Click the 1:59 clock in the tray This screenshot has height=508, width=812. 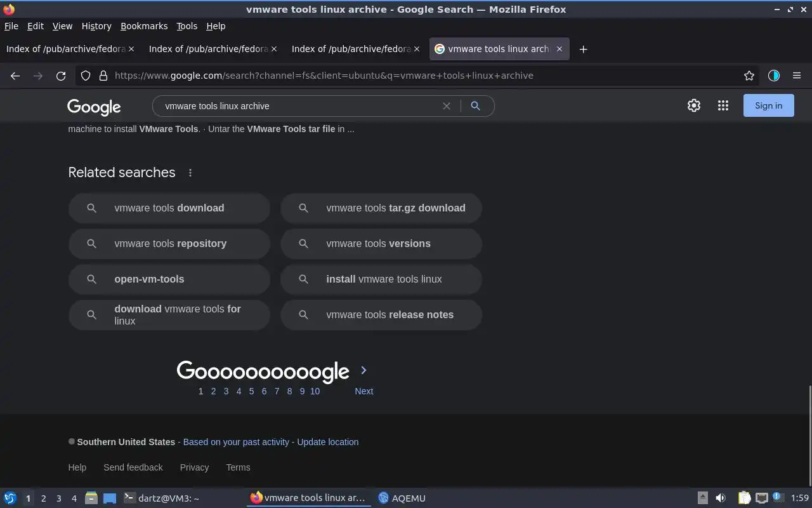[800, 498]
